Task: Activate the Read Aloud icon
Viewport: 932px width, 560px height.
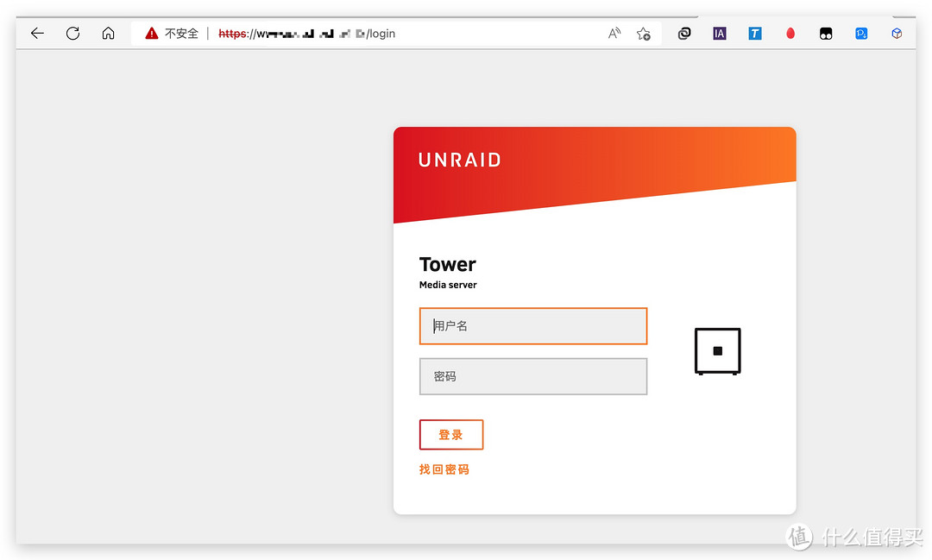Action: click(x=614, y=34)
